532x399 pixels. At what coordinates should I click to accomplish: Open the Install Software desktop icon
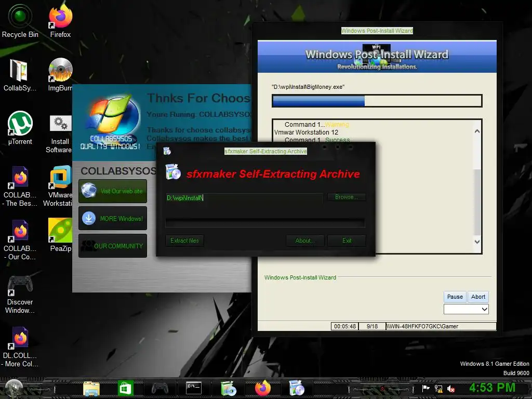pyautogui.click(x=60, y=135)
